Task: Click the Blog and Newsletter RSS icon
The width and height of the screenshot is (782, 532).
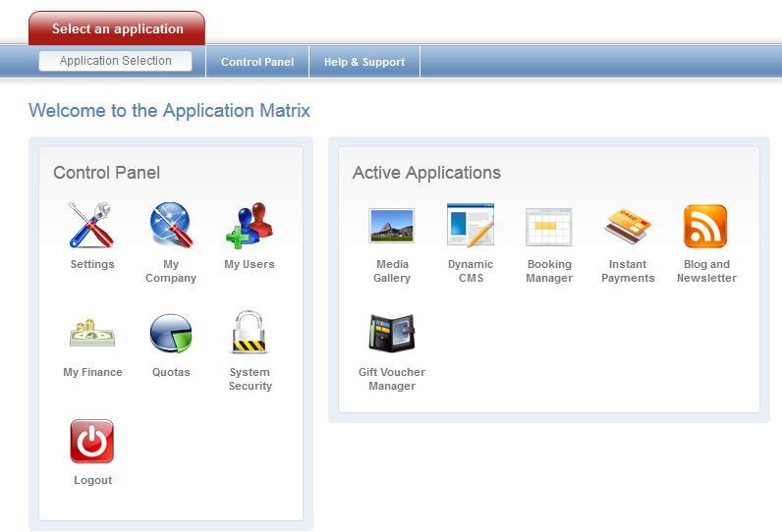Action: coord(706,226)
